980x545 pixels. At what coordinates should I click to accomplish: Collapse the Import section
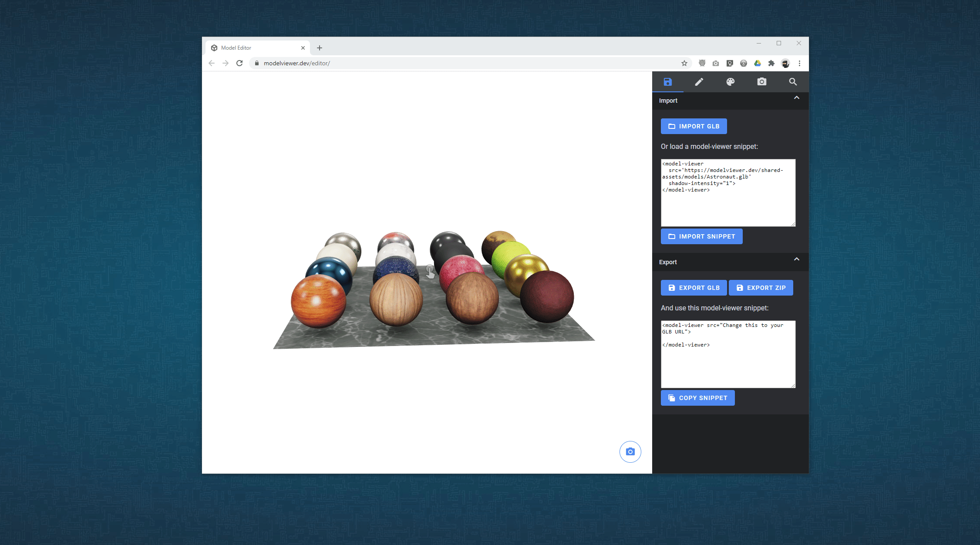tap(796, 98)
